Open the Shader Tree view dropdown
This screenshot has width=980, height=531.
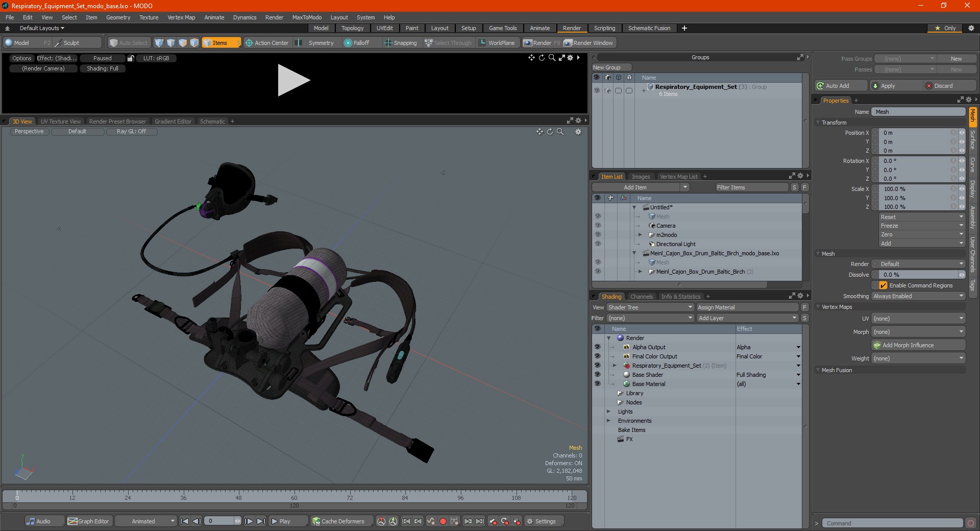tap(650, 307)
